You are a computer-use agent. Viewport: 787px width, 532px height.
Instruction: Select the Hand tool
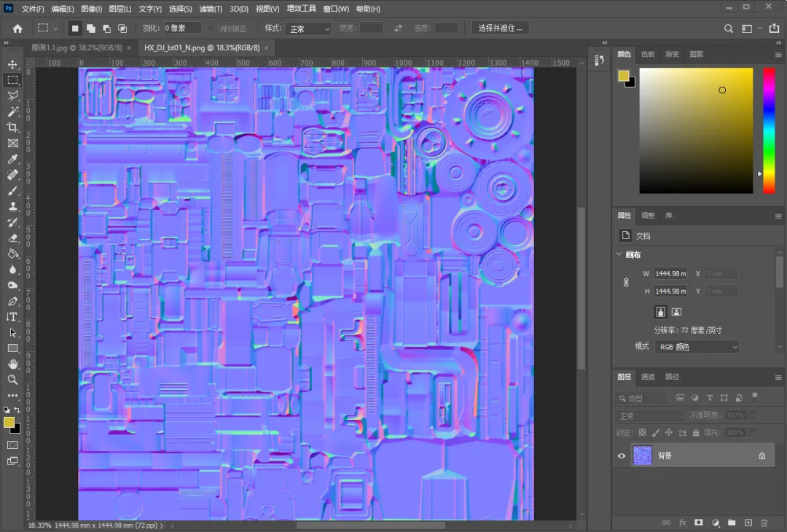[12, 364]
